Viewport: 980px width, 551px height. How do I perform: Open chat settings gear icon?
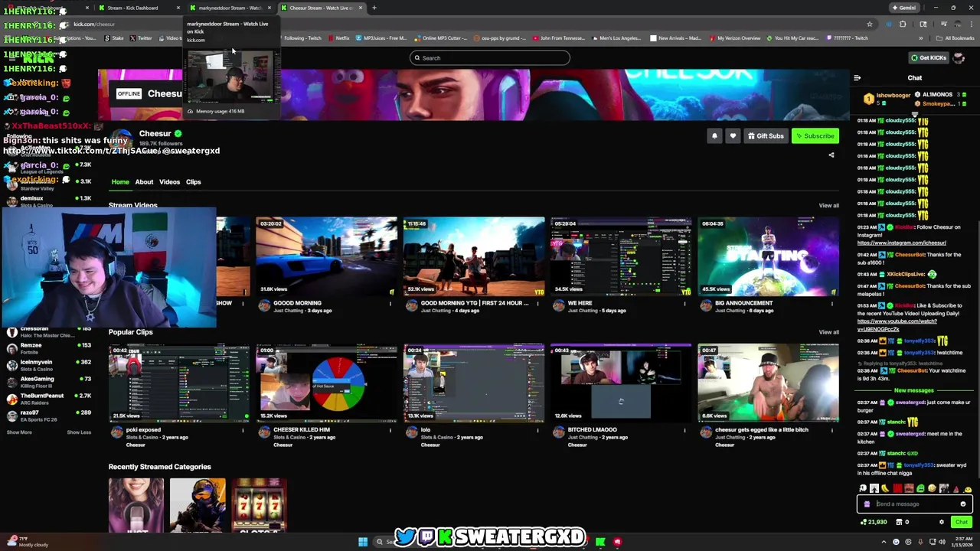tap(942, 522)
